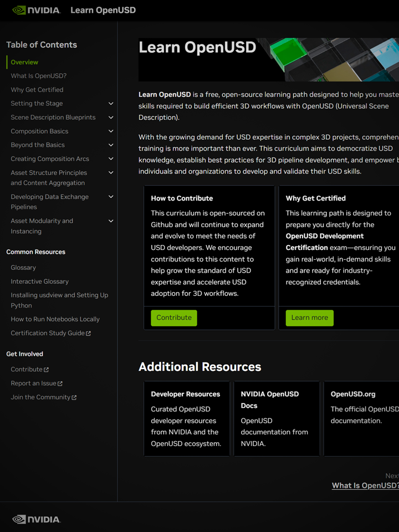Expand Asset Structure Principles chevron
Viewport: 399px width, 532px height.
click(111, 173)
